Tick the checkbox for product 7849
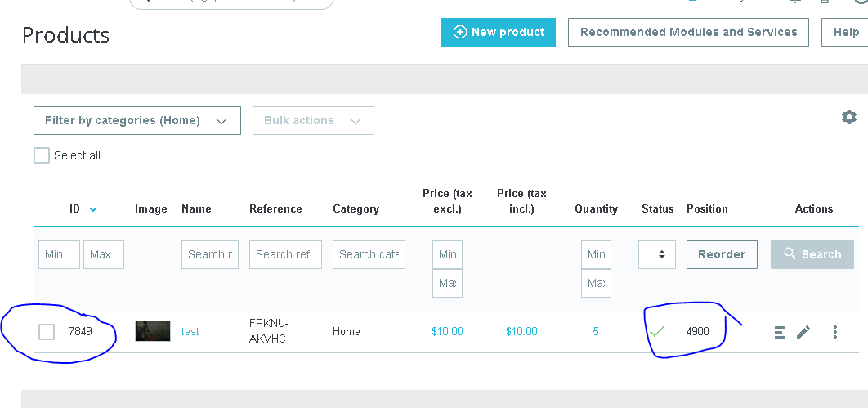Viewport: 868px width, 408px height. pyautogui.click(x=47, y=332)
